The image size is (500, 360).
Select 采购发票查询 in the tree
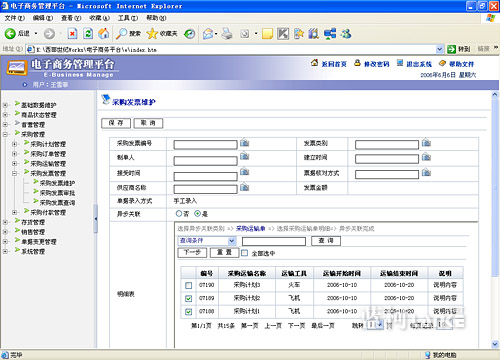[x=57, y=202]
